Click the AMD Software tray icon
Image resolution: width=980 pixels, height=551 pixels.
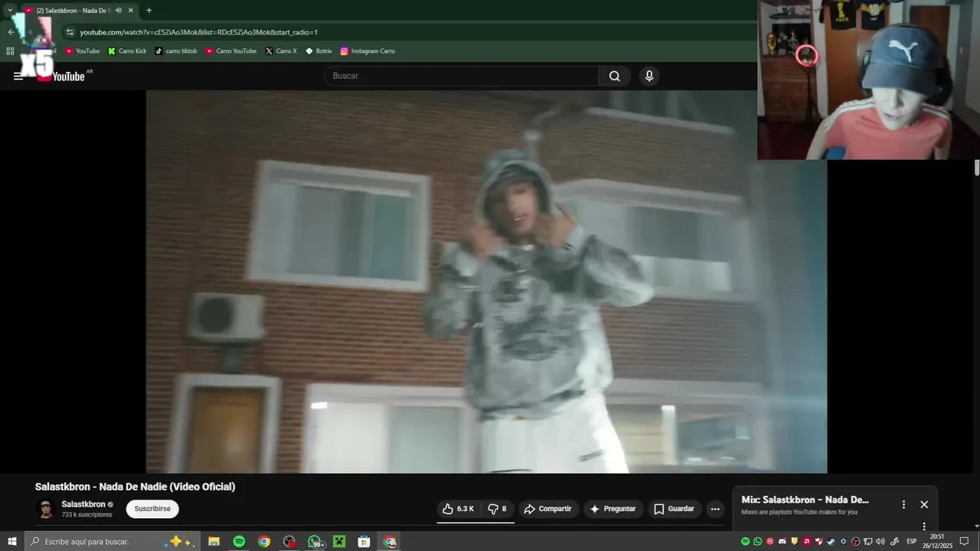click(807, 541)
